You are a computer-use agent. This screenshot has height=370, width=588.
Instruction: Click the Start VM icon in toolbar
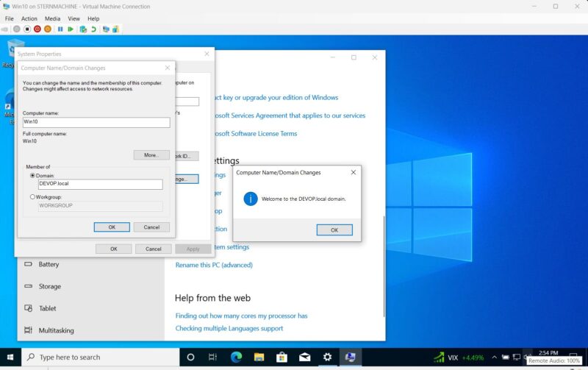click(x=16, y=29)
